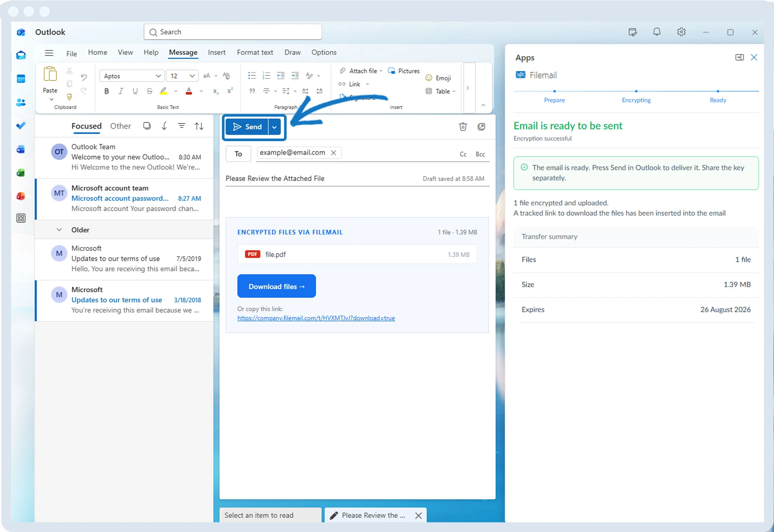Open the Send options dropdown arrow
Image resolution: width=774 pixels, height=532 pixels.
coord(274,127)
